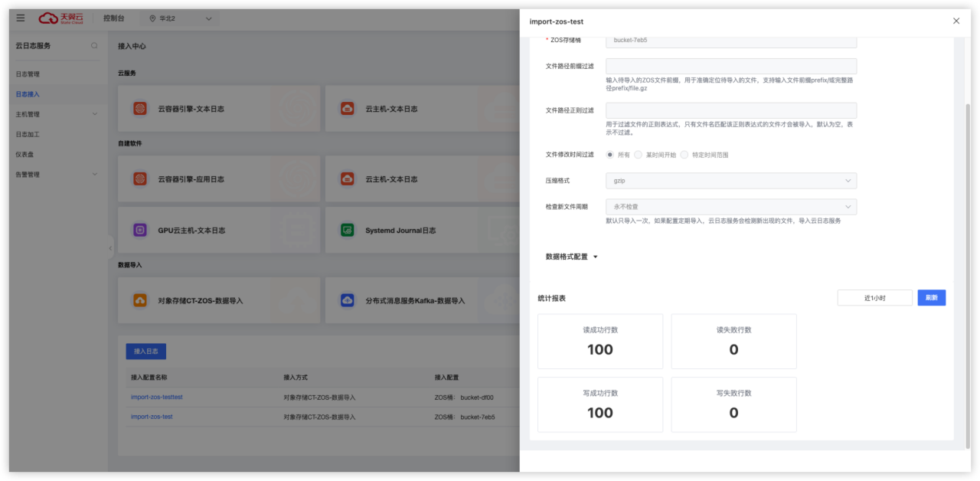This screenshot has width=980, height=481.
Task: Click the Kafka-数据导入 blue cloud icon
Action: tap(348, 301)
